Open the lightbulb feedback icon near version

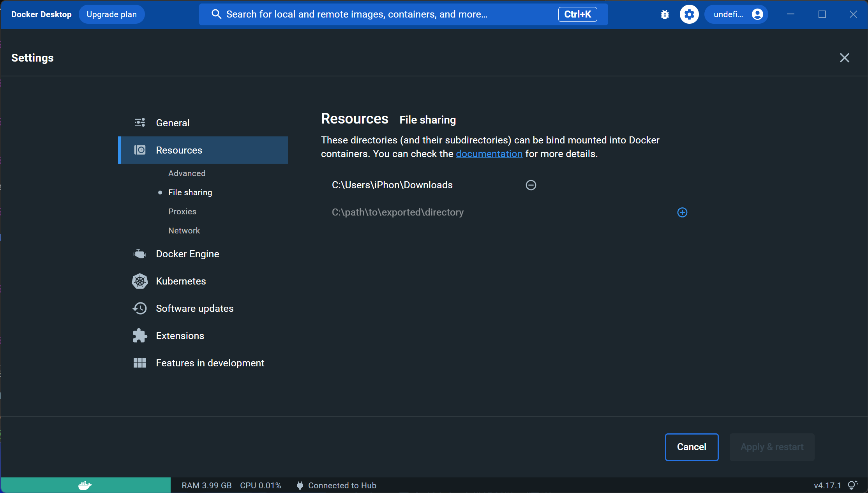pyautogui.click(x=853, y=485)
